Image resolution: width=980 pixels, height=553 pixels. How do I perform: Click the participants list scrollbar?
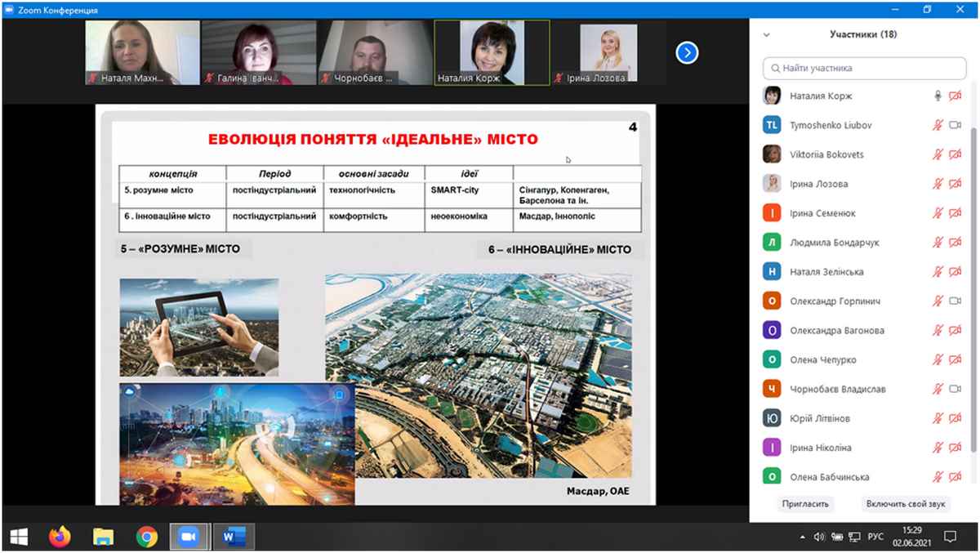974,286
